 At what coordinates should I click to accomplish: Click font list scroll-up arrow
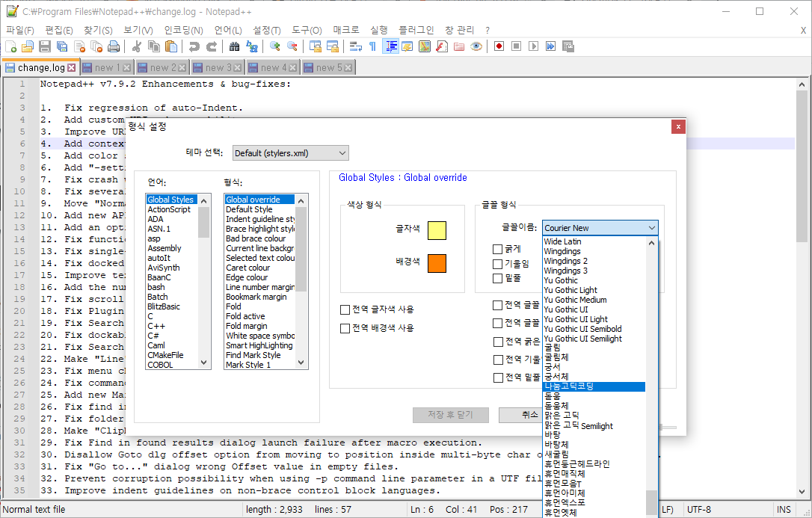coord(651,243)
